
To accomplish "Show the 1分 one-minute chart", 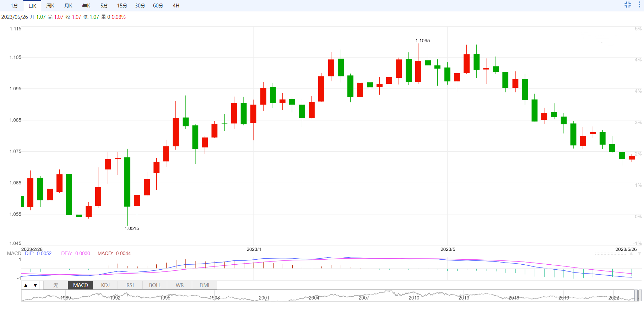I will [14, 6].
